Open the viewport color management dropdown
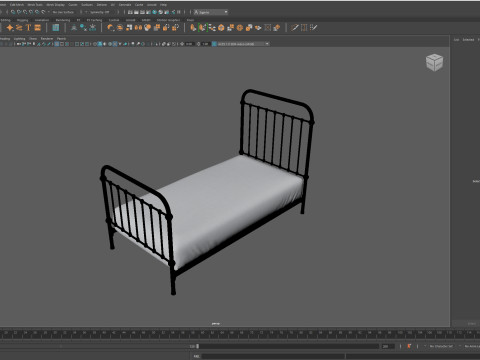This screenshot has width=480, height=360. pyautogui.click(x=243, y=44)
